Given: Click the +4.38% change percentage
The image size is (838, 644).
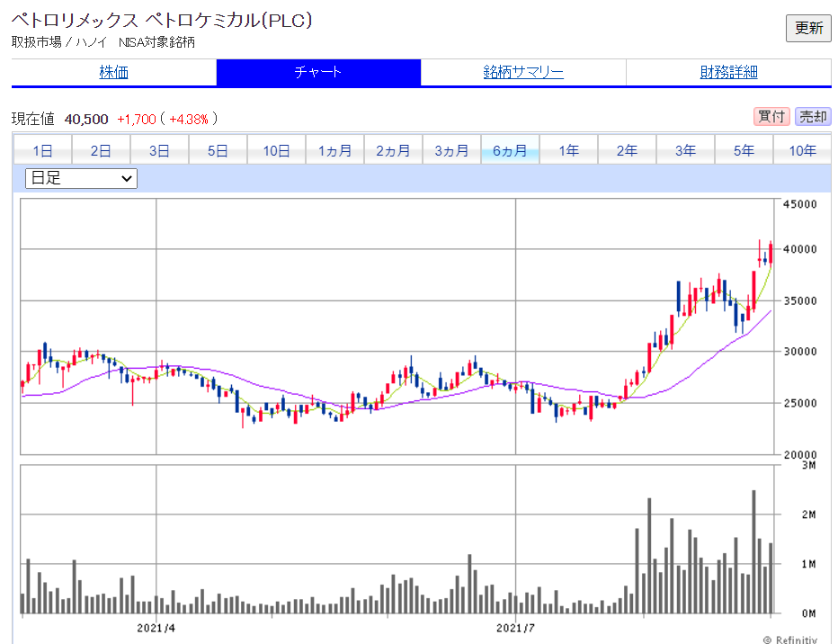Looking at the screenshot, I should click(x=189, y=119).
